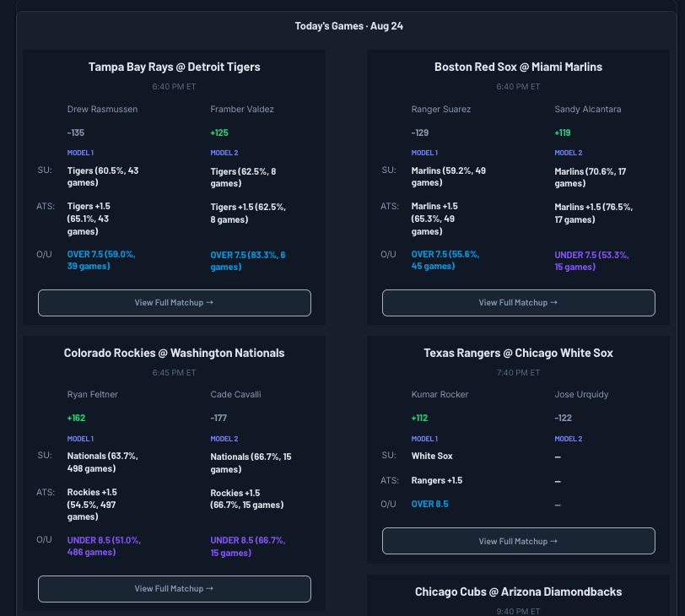Click the +125 Tigers moneyline
This screenshot has width=685, height=616.
(x=219, y=132)
